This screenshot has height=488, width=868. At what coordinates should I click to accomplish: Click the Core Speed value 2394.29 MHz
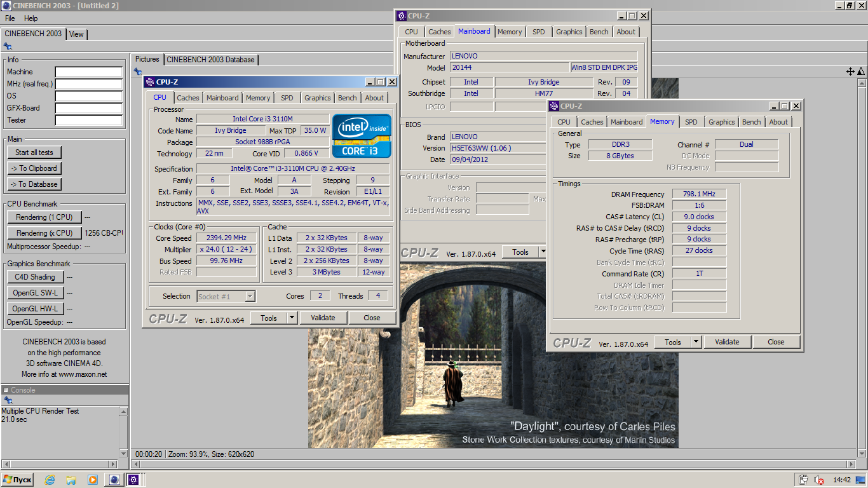226,238
